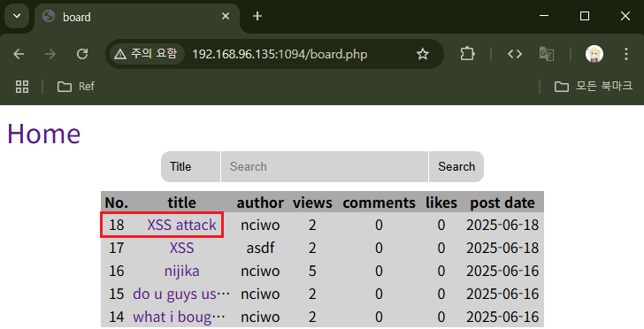Minimize the browser window
Screen dimensions: 644x329
[544, 16]
